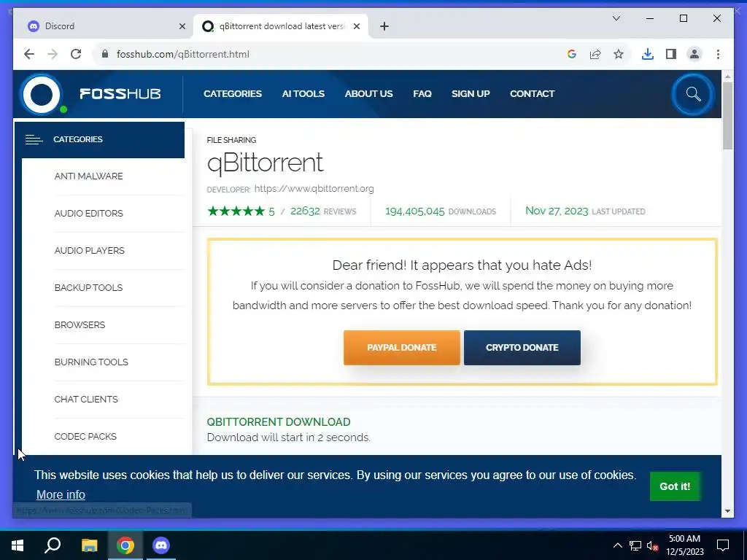Open the Contact nav link
The height and width of the screenshot is (560, 747).
(x=532, y=94)
